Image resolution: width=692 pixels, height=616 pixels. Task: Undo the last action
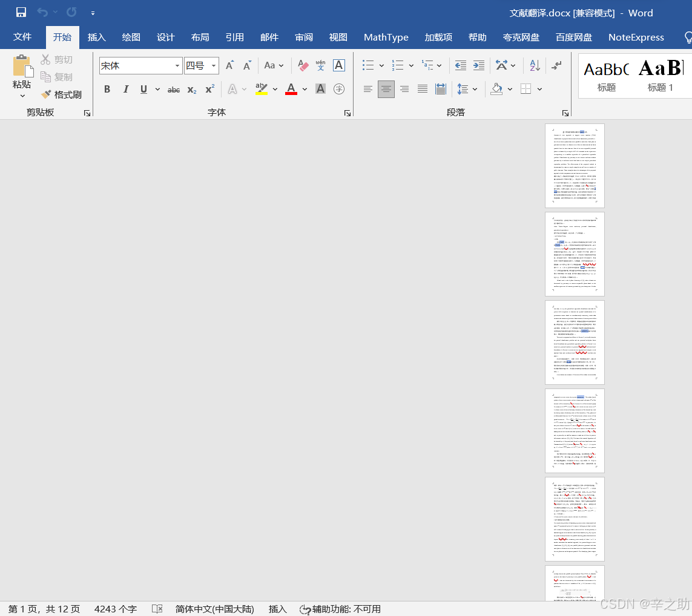[42, 12]
